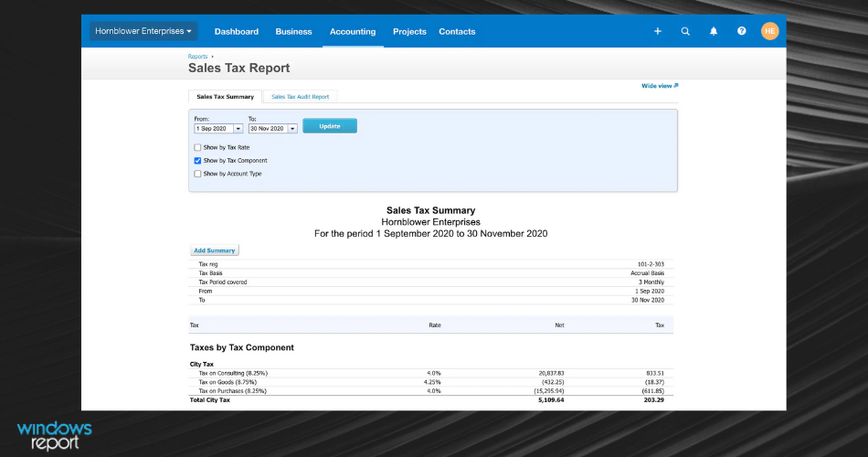Screen dimensions: 868x457
Task: Uncheck Show by Tax Component
Action: (197, 161)
